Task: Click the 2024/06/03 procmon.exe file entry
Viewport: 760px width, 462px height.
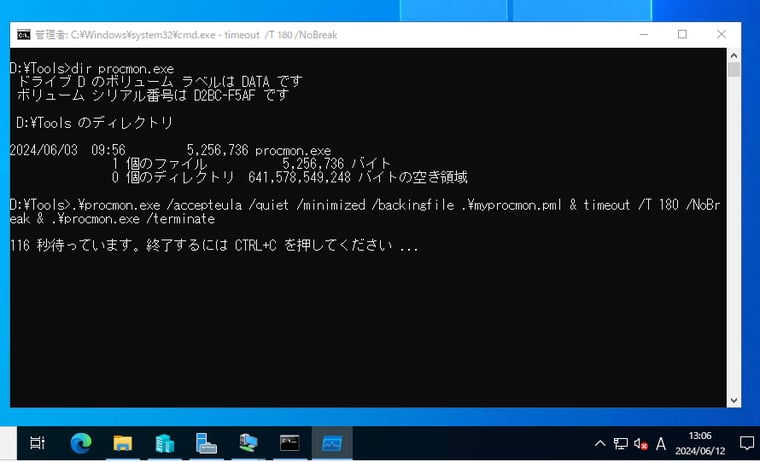Action: pyautogui.click(x=170, y=150)
